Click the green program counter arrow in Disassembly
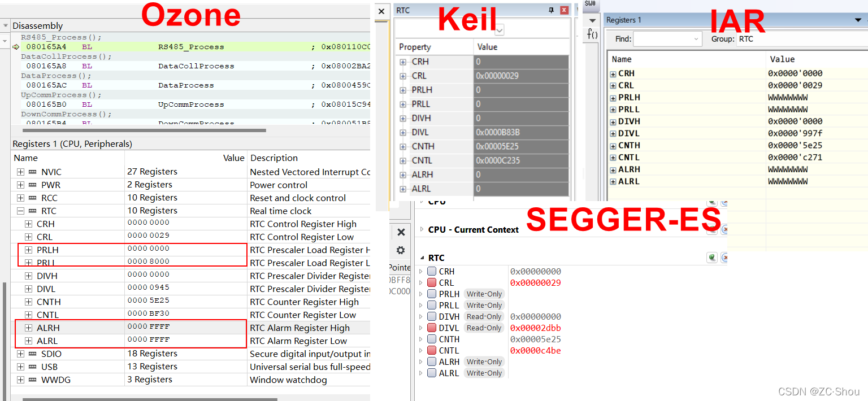This screenshot has width=868, height=401. click(x=16, y=47)
